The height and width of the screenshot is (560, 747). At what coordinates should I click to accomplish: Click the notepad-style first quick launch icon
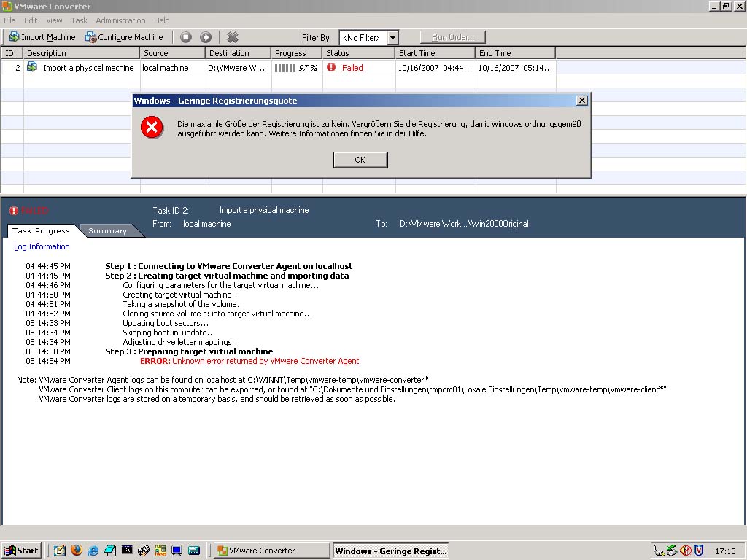(60, 551)
